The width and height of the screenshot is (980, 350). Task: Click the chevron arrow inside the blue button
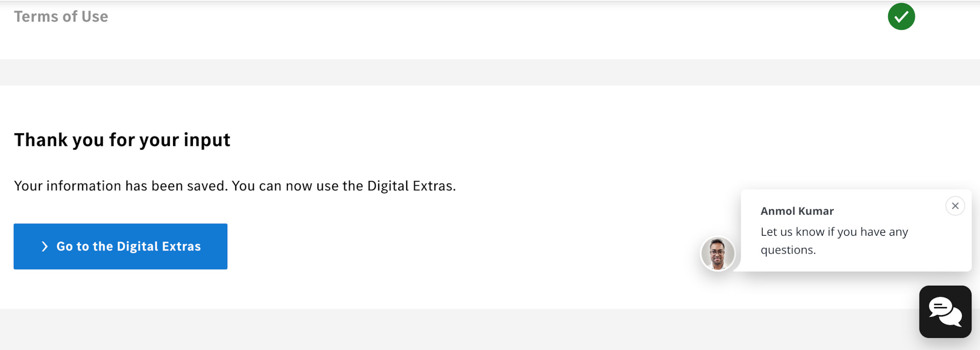tap(44, 246)
